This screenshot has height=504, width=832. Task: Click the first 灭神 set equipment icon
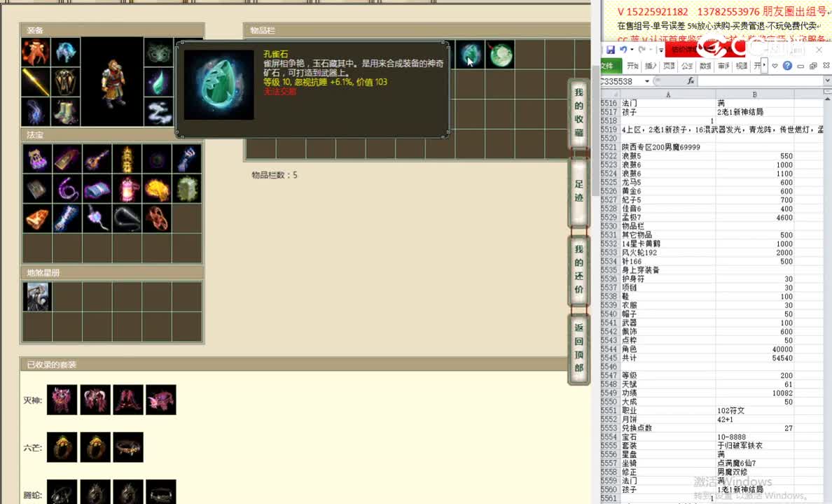[x=62, y=399]
